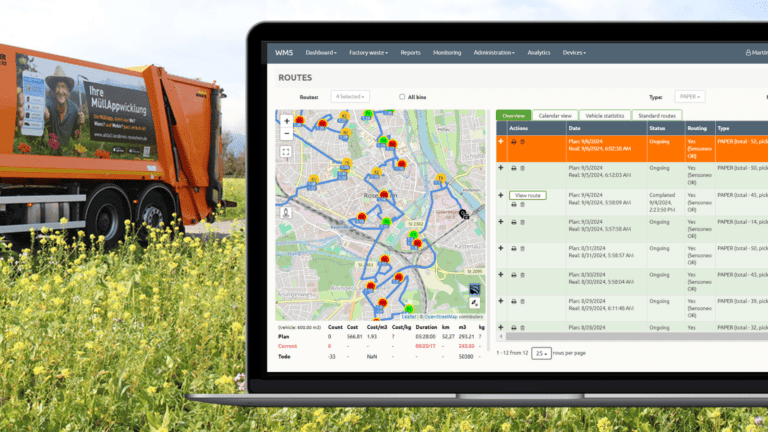Open the Routes 4 Selected dropdown
The height and width of the screenshot is (432, 768).
(351, 97)
